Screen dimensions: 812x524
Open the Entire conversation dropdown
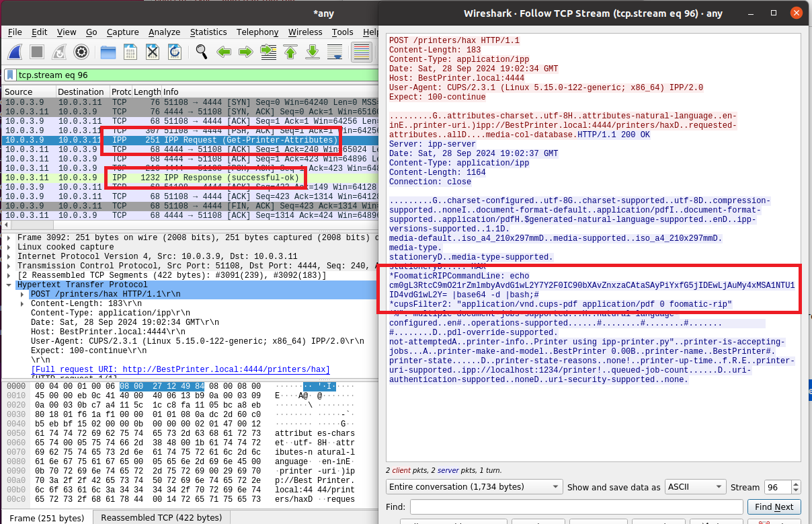pos(475,486)
